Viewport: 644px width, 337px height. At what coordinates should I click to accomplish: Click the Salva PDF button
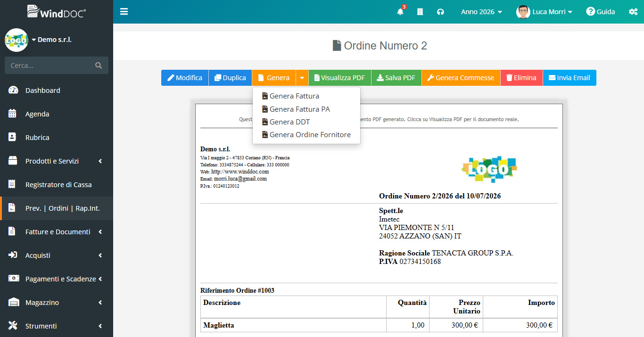click(x=396, y=78)
